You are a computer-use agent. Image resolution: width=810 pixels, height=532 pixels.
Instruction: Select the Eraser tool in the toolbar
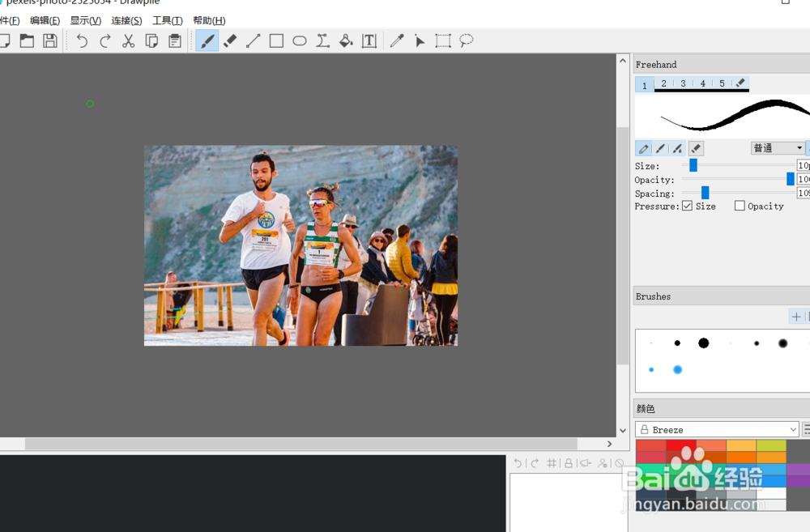coord(230,40)
